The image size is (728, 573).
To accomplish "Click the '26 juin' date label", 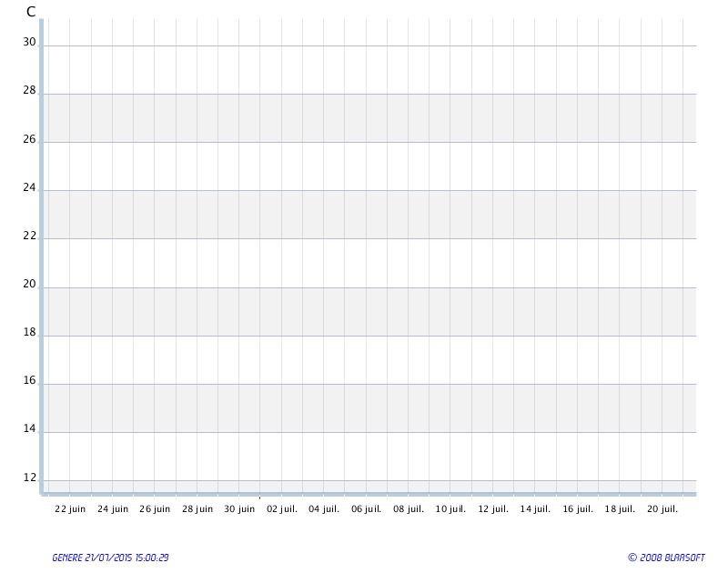I will [x=155, y=509].
